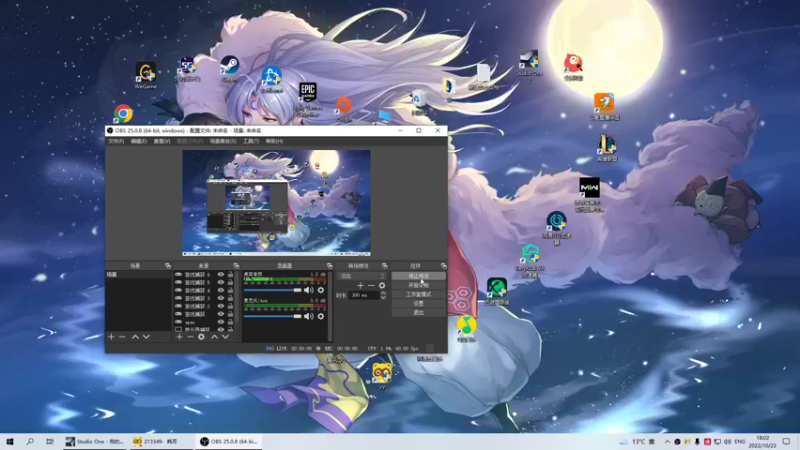Open source properties gear in Sources panel
800x450 pixels.
click(202, 337)
